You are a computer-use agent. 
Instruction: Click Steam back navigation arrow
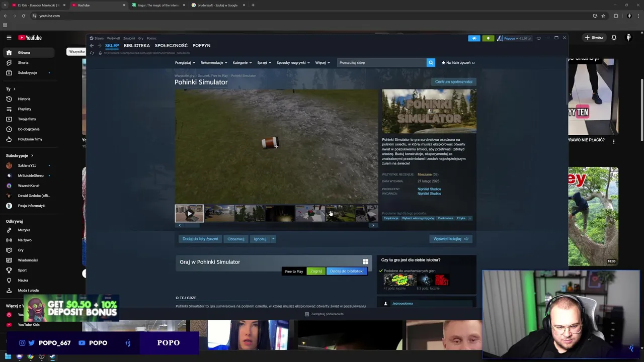(92, 46)
